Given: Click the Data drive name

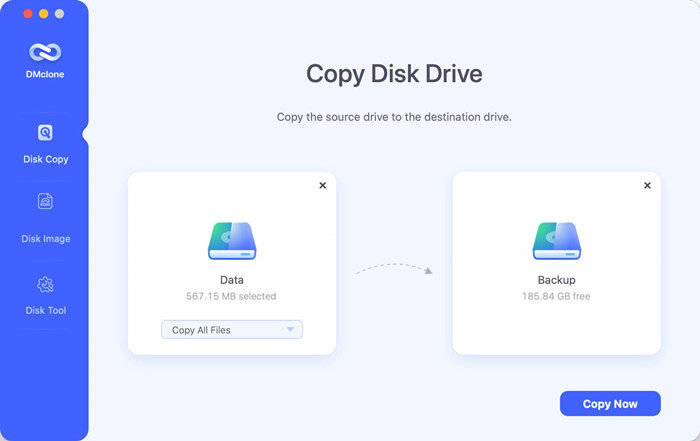Looking at the screenshot, I should 232,280.
